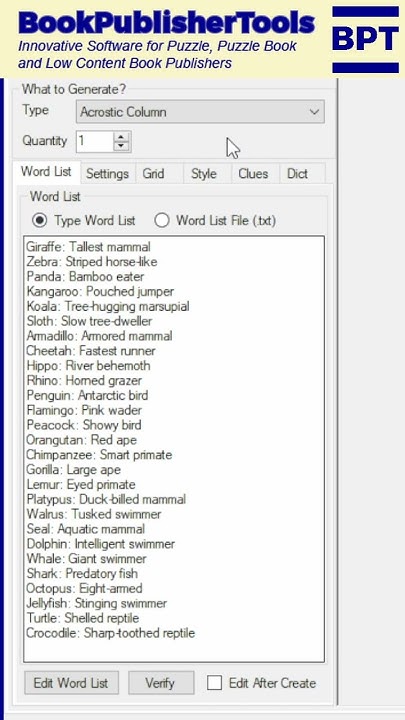The image size is (405, 720).
Task: Click the BPT logo icon
Action: click(x=366, y=39)
